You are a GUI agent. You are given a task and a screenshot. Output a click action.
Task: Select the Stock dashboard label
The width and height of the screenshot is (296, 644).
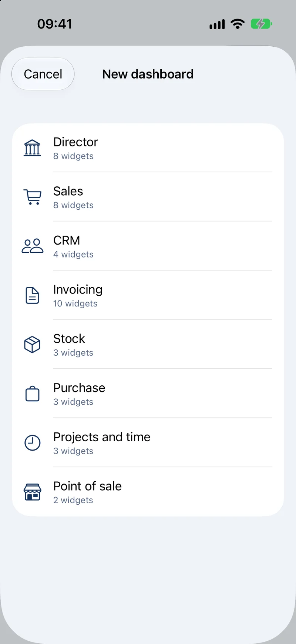pos(69,339)
